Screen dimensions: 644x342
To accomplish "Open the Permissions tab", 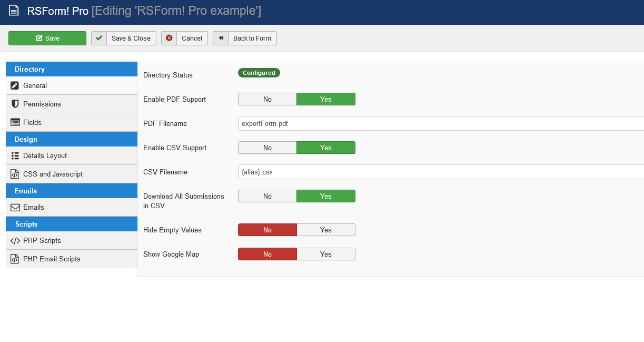I will [72, 104].
